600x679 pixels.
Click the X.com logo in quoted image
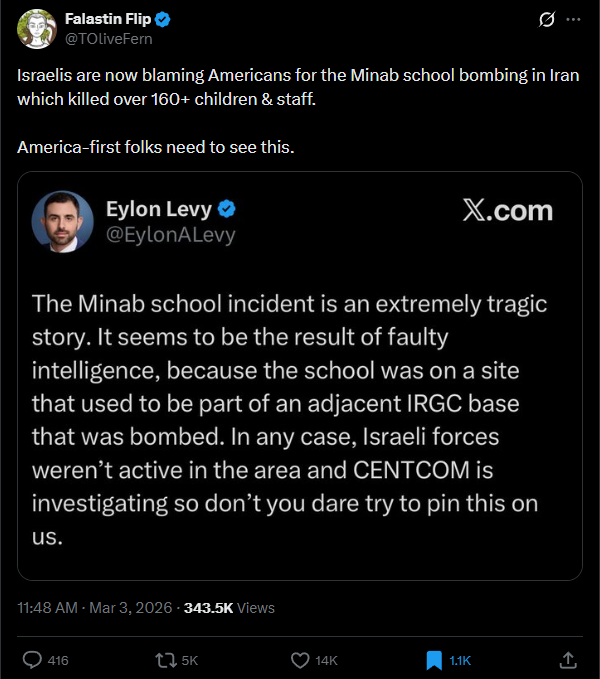[507, 210]
